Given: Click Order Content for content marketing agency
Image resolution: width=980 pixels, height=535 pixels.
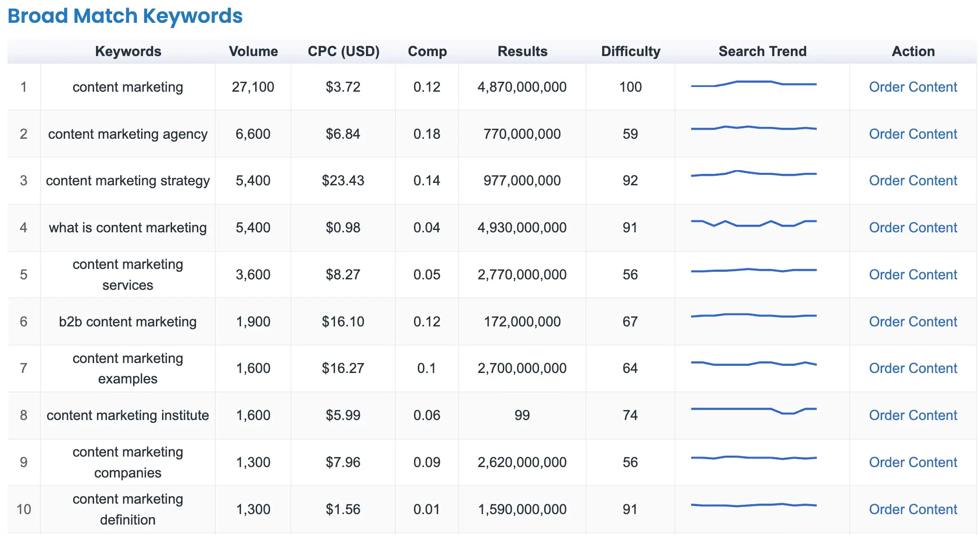Looking at the screenshot, I should pyautogui.click(x=913, y=134).
